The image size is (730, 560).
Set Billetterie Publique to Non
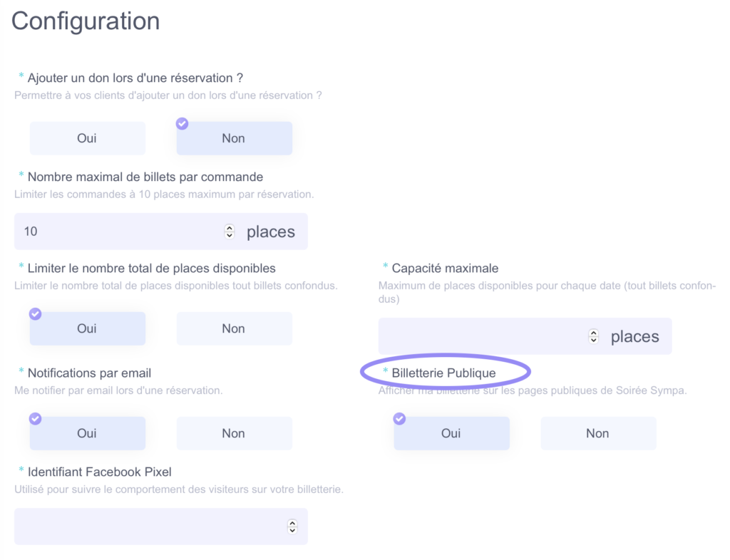[x=598, y=433]
